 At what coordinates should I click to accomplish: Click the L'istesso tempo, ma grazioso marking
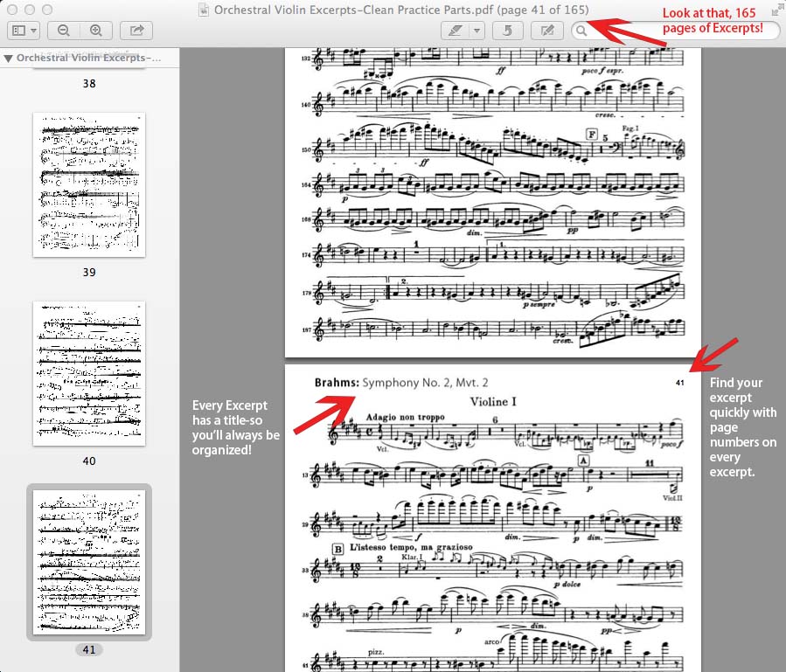(411, 547)
